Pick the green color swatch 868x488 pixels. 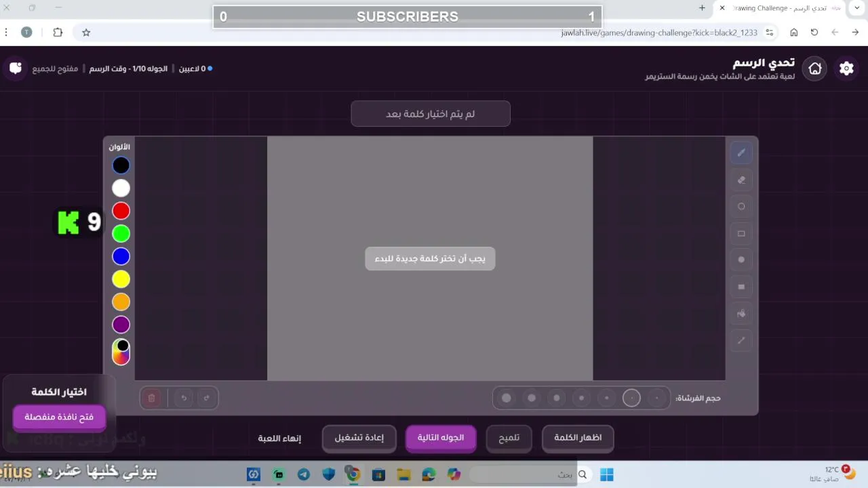121,234
